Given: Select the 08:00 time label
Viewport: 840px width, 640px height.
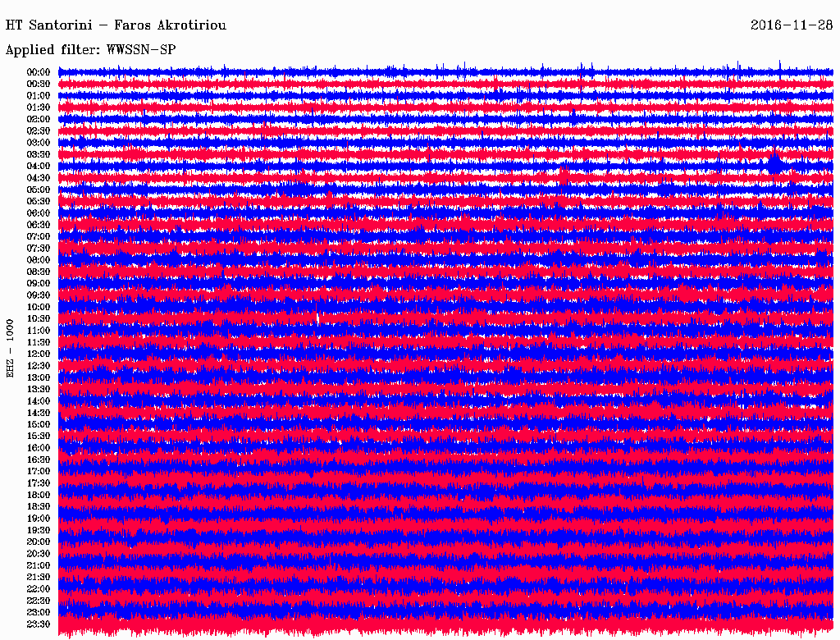Looking at the screenshot, I should coord(38,260).
